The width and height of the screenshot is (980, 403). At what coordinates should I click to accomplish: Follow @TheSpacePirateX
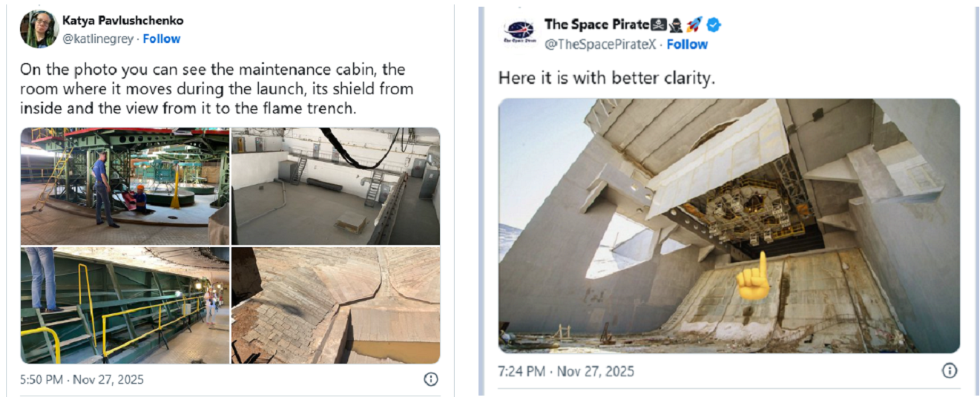(x=687, y=45)
